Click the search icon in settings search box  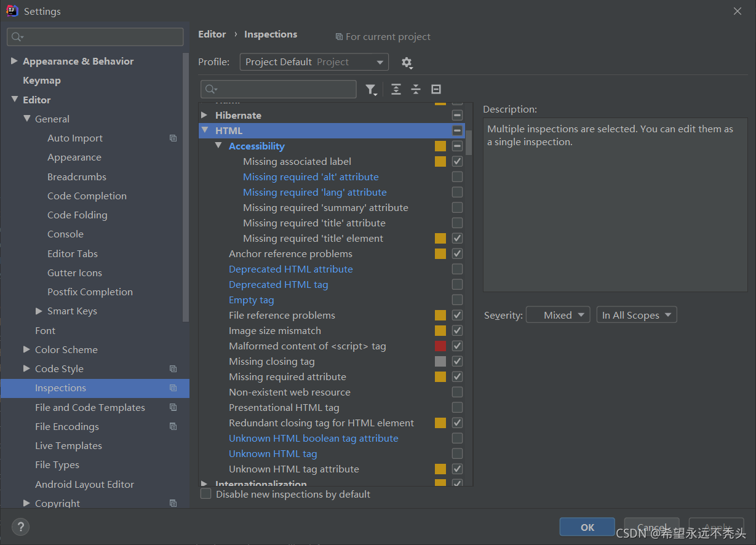coord(17,38)
